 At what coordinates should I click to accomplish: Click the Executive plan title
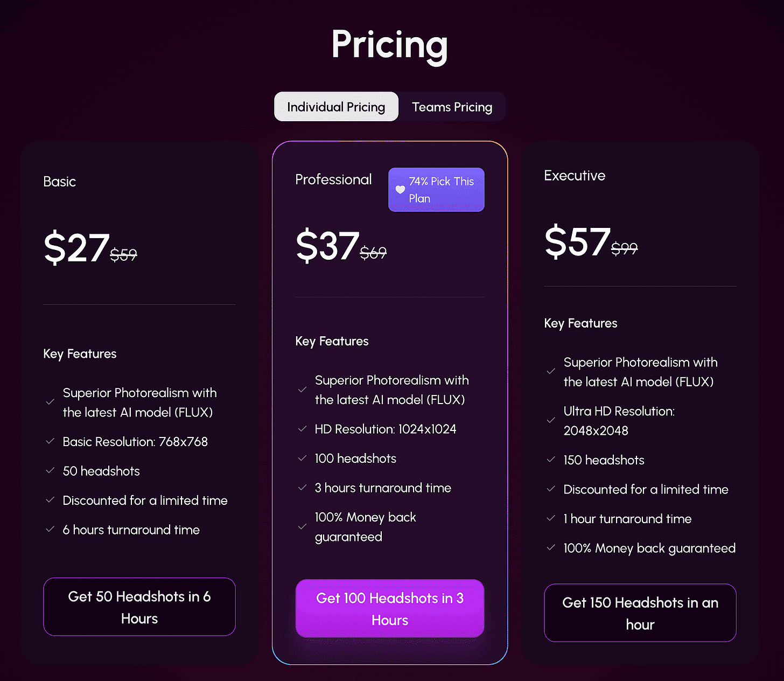(x=575, y=176)
